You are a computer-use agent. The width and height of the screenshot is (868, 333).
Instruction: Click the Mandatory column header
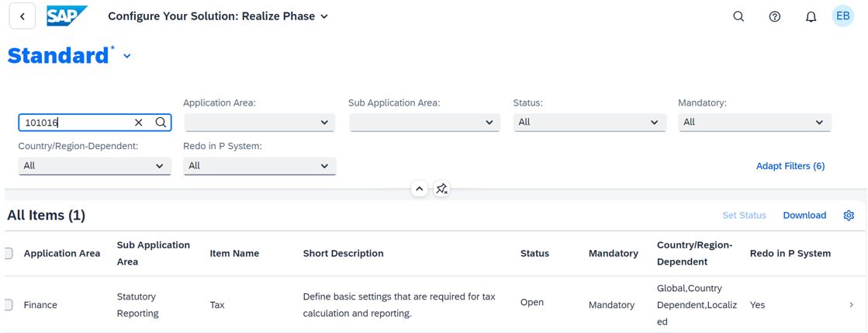pyautogui.click(x=614, y=253)
